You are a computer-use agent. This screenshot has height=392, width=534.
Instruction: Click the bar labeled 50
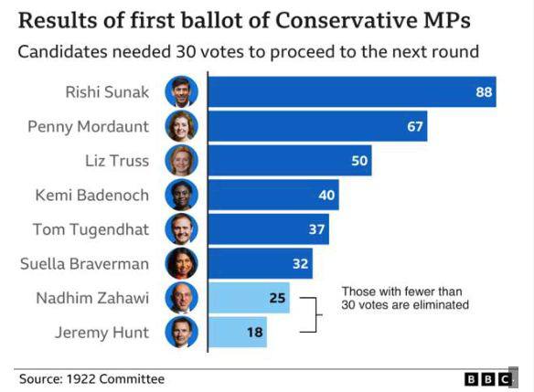point(290,161)
